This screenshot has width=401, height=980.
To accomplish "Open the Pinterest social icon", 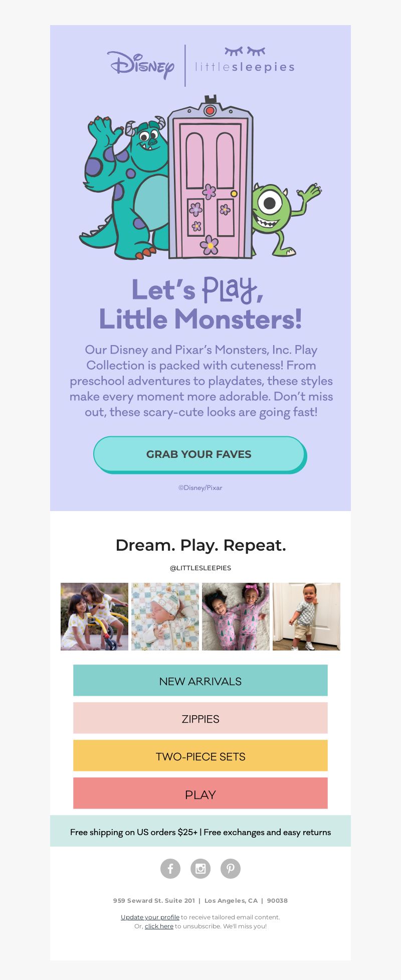I will click(231, 868).
